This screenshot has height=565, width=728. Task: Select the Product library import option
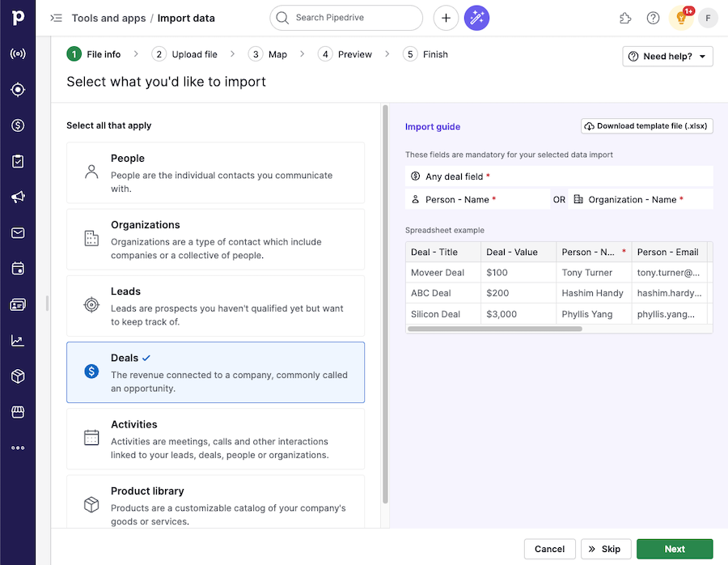[x=215, y=502]
